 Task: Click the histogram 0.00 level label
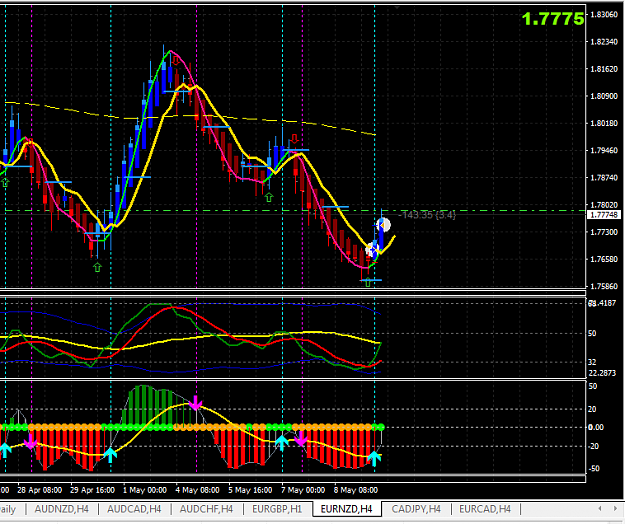(x=596, y=428)
